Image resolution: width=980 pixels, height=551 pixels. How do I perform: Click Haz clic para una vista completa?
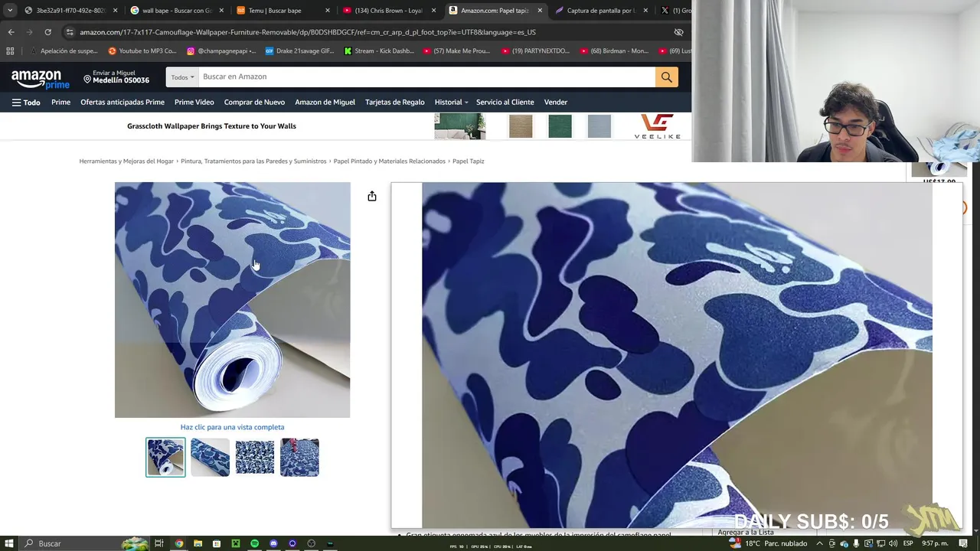232,427
